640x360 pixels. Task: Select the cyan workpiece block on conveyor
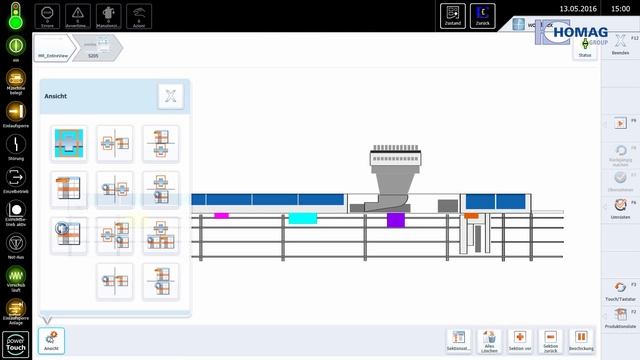coord(303,218)
